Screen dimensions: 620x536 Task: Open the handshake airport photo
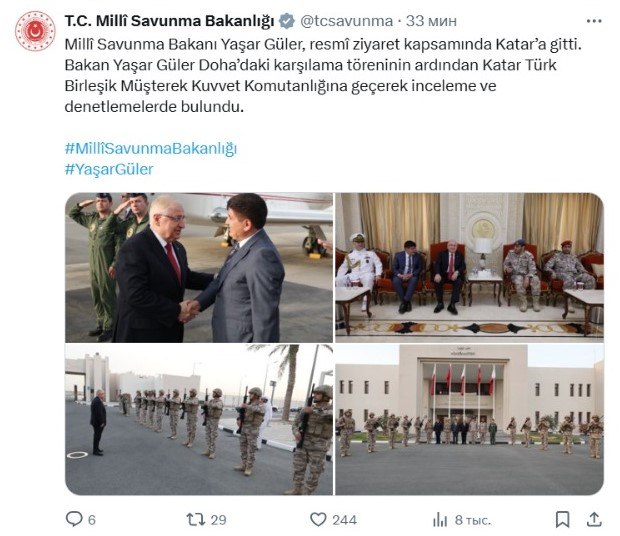pos(199,268)
